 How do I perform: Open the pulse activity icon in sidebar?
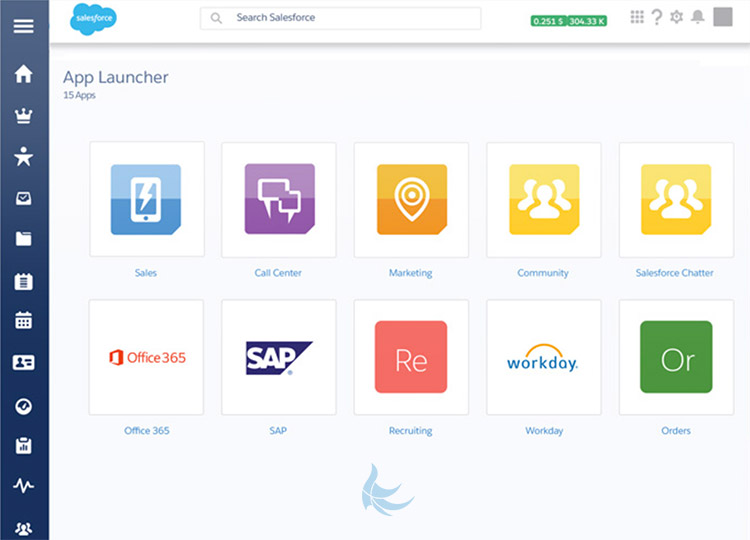click(23, 486)
